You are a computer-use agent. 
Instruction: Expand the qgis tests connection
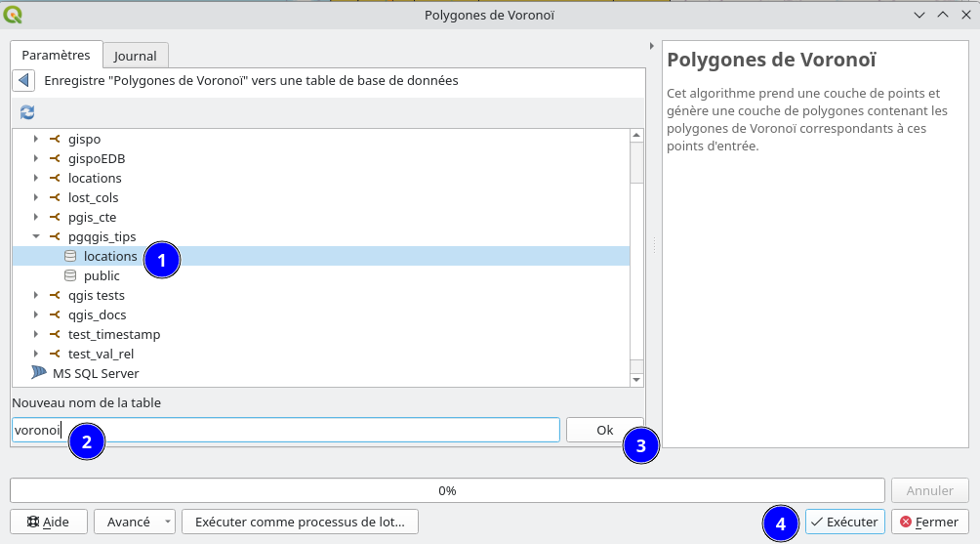click(x=35, y=295)
